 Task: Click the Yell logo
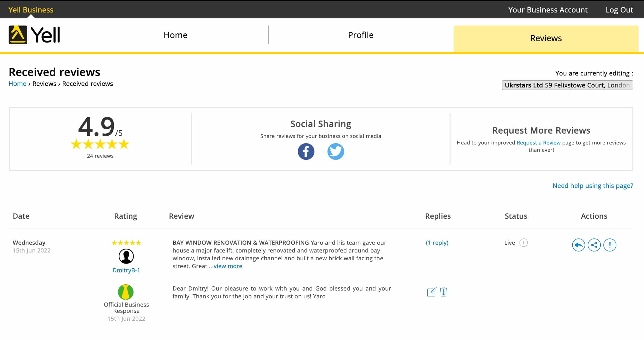point(34,35)
